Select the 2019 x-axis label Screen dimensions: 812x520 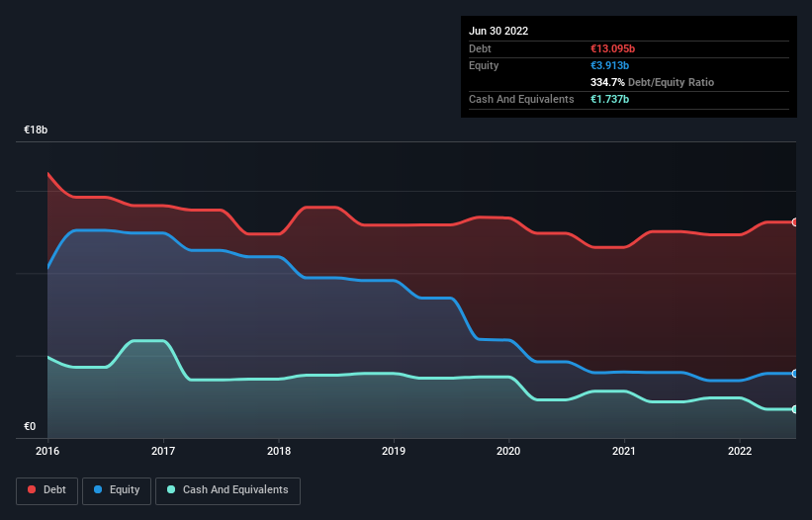[394, 451]
